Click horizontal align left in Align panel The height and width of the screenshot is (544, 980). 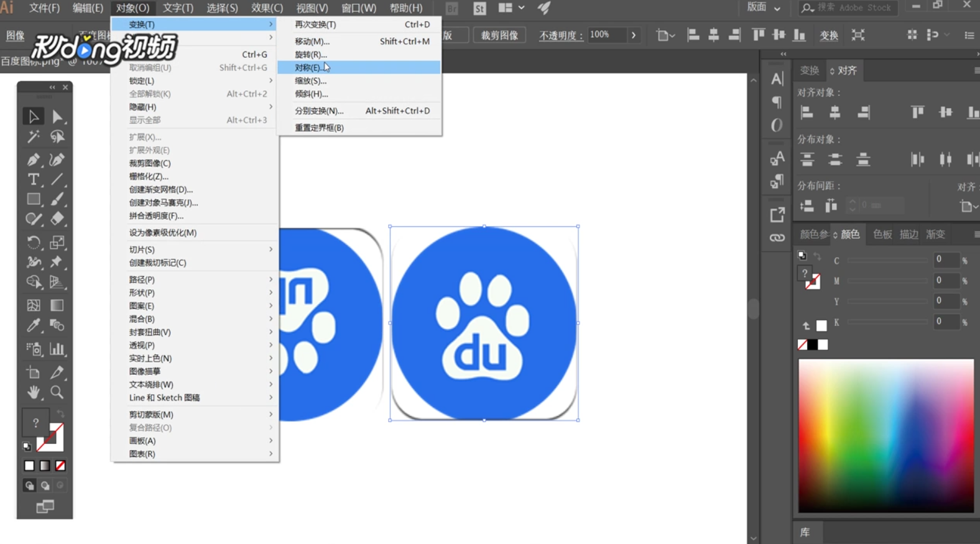coord(807,113)
